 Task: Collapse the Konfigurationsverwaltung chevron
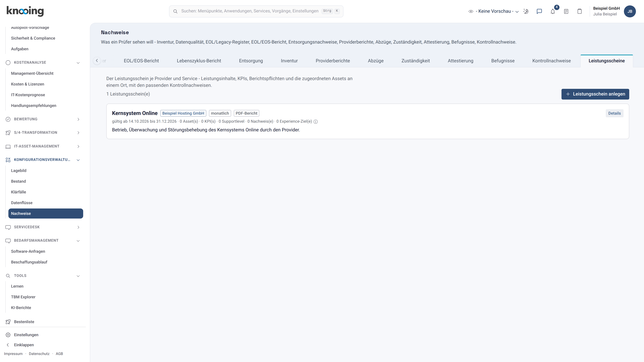click(x=78, y=160)
